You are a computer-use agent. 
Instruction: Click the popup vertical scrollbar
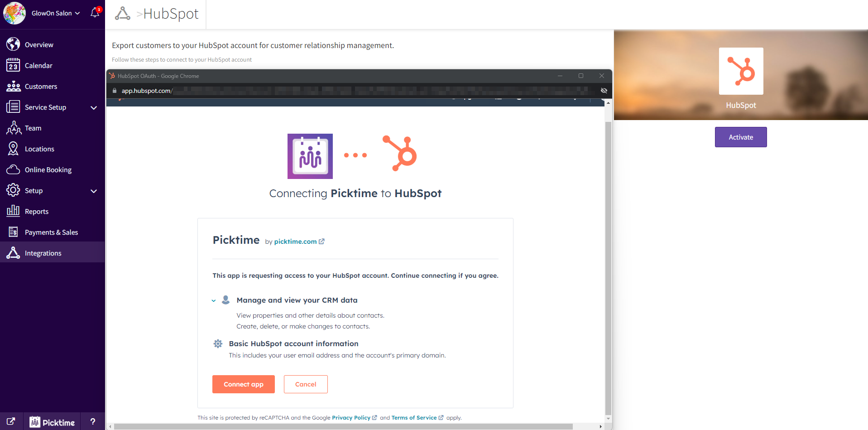[608, 263]
